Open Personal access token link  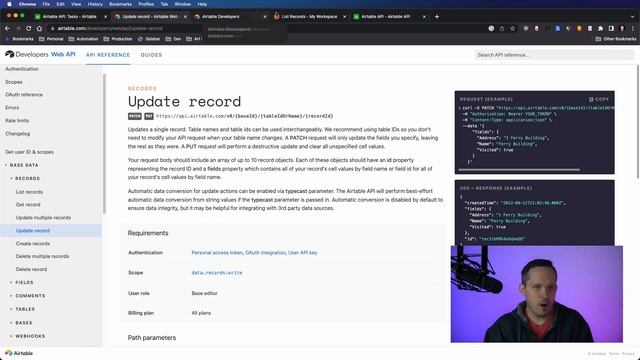click(217, 253)
